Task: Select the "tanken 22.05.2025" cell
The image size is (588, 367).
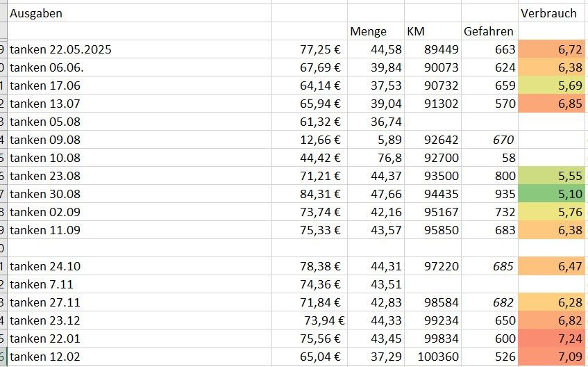Action: pyautogui.click(x=60, y=49)
